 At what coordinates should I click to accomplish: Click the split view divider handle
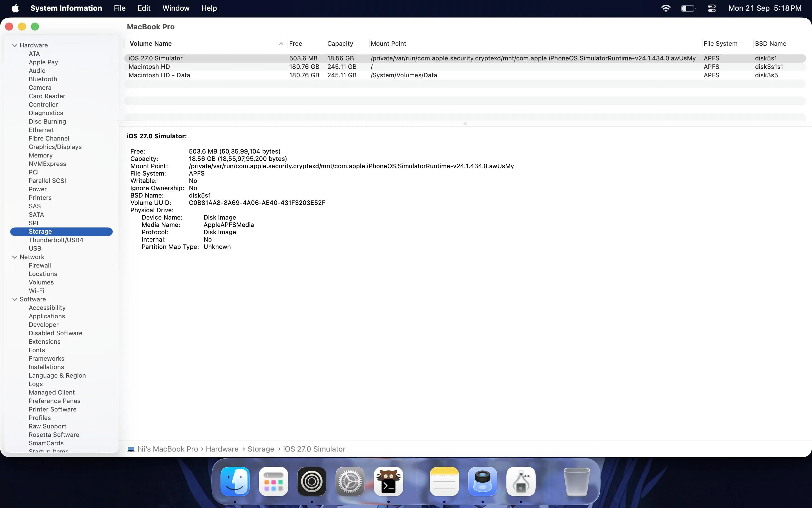(x=465, y=124)
